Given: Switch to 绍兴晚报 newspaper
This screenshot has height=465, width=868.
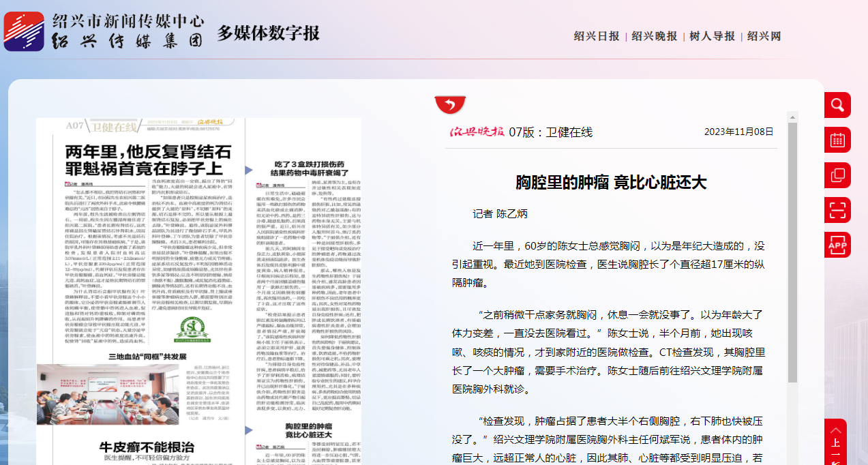Looking at the screenshot, I should point(655,36).
